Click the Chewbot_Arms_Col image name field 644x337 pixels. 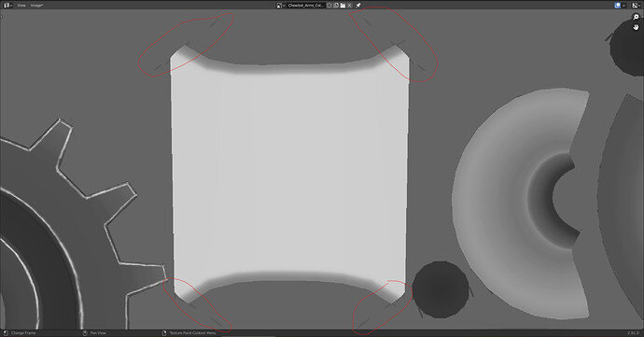pos(306,6)
